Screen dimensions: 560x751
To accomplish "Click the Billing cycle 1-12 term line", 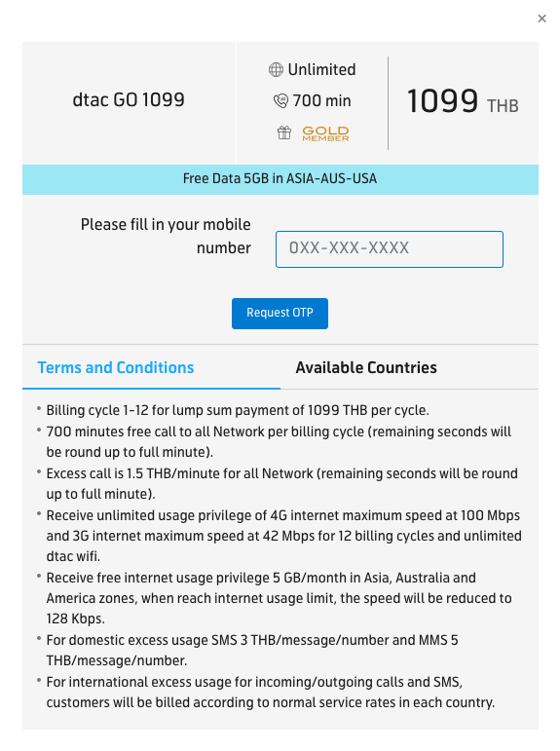I will 238,410.
